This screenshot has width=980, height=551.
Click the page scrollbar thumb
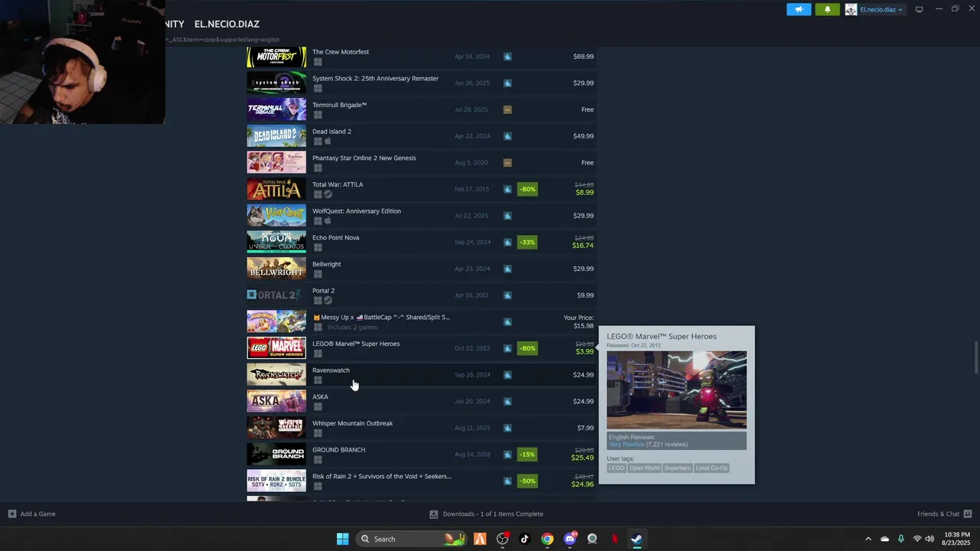975,357
